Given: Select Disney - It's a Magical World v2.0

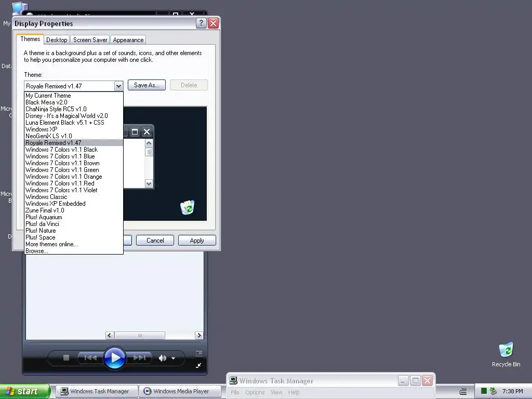Looking at the screenshot, I should (x=74, y=116).
